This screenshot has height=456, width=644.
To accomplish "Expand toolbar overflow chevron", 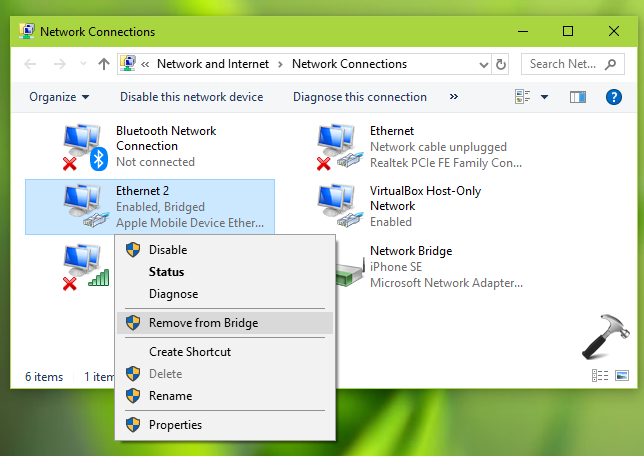I will pos(453,97).
